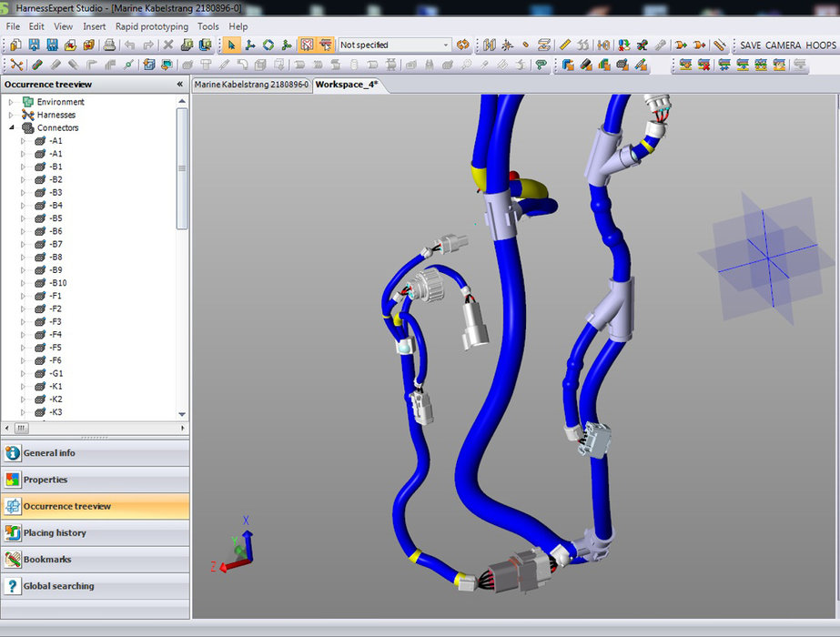
Task: Click the Undo arrow icon
Action: coord(130,44)
